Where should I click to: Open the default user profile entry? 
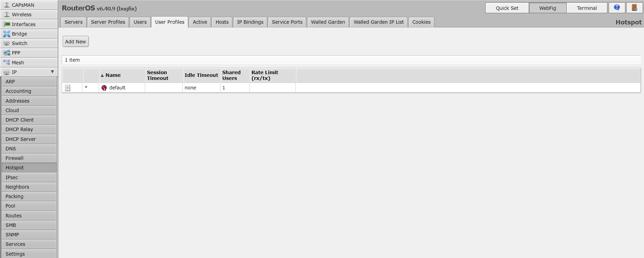pos(117,88)
